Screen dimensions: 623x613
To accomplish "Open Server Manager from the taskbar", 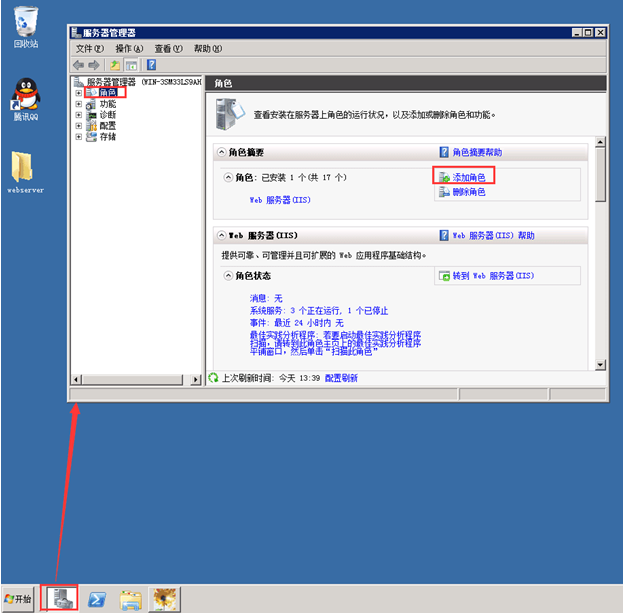I will [x=61, y=598].
